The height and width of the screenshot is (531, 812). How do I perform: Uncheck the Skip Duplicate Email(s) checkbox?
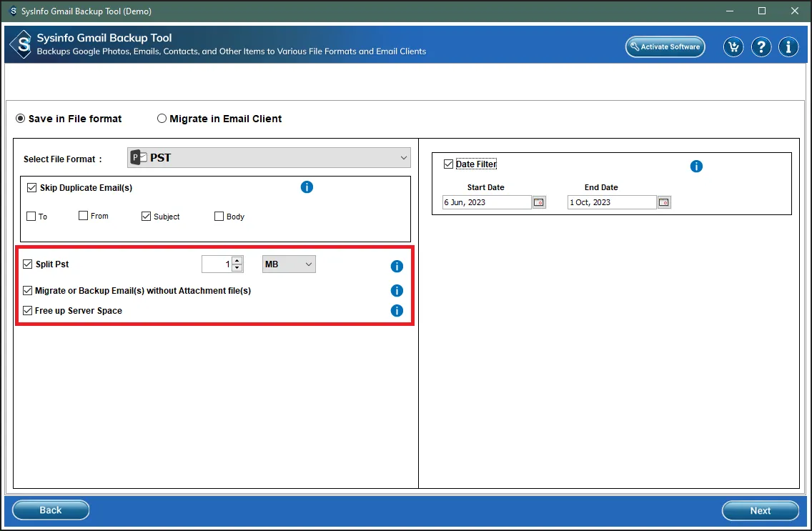click(x=31, y=188)
